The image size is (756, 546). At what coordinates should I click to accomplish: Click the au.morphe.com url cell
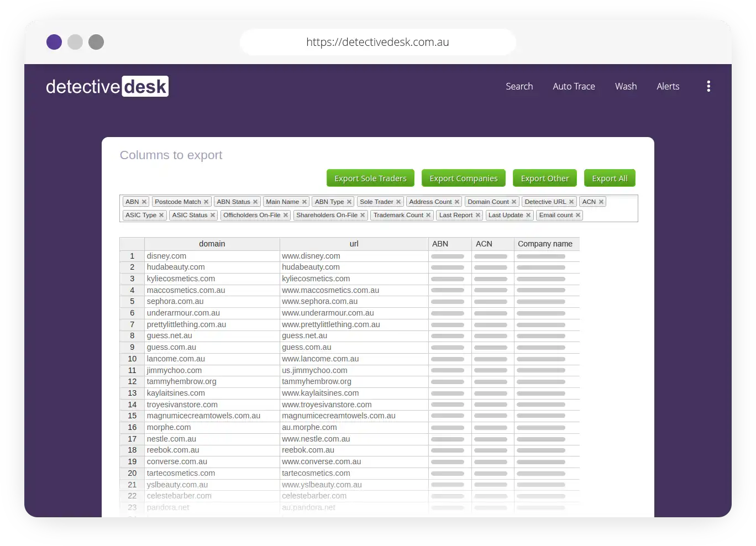tap(354, 427)
